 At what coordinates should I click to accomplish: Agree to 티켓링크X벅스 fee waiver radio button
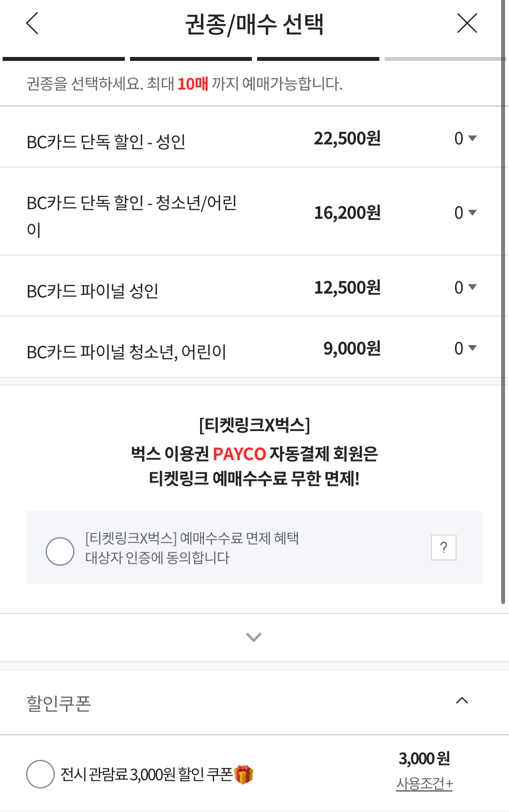point(60,551)
